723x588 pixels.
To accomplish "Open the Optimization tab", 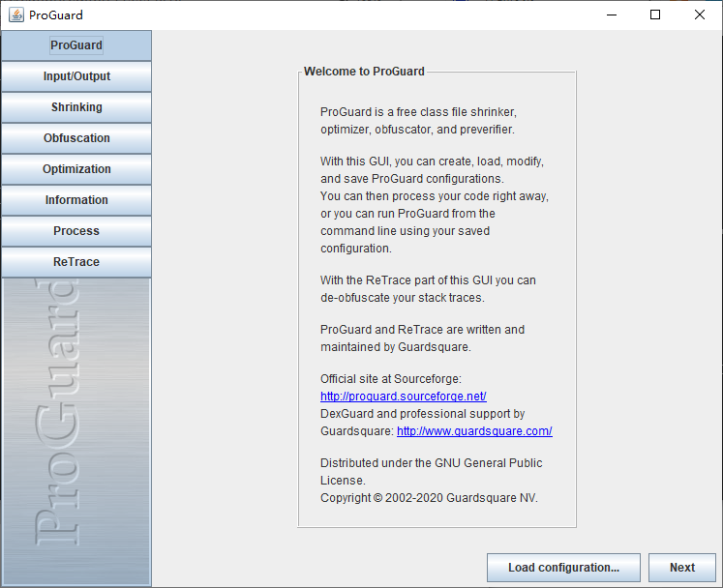I will tap(76, 169).
